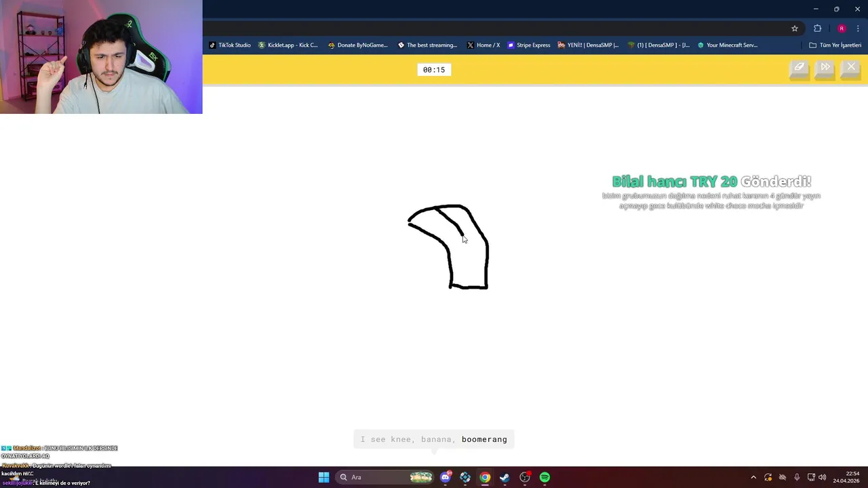The image size is (868, 488).
Task: Open the Windows Start menu
Action: click(323, 477)
